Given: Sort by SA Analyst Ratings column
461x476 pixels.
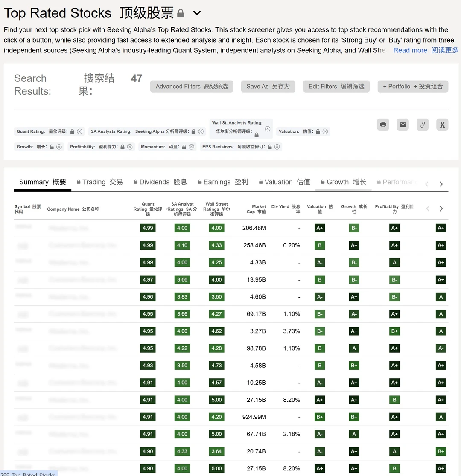Looking at the screenshot, I should [x=182, y=209].
